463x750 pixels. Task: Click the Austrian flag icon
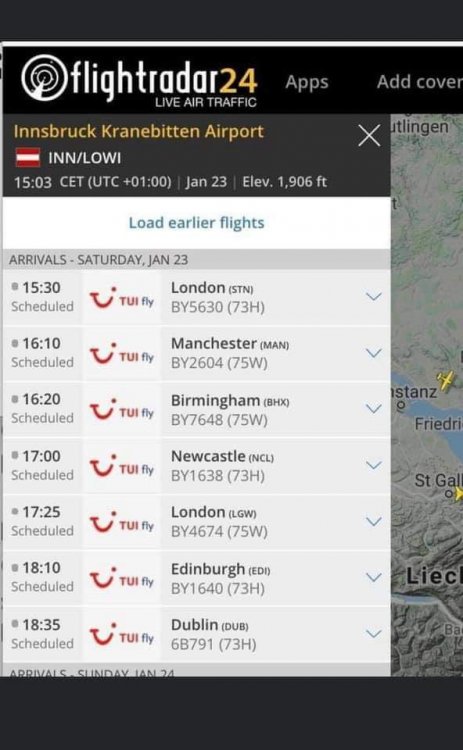coord(28,157)
